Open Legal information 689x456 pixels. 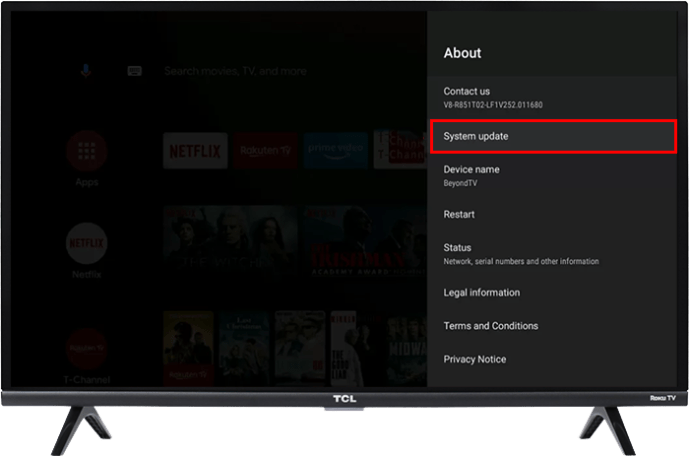[553, 293]
